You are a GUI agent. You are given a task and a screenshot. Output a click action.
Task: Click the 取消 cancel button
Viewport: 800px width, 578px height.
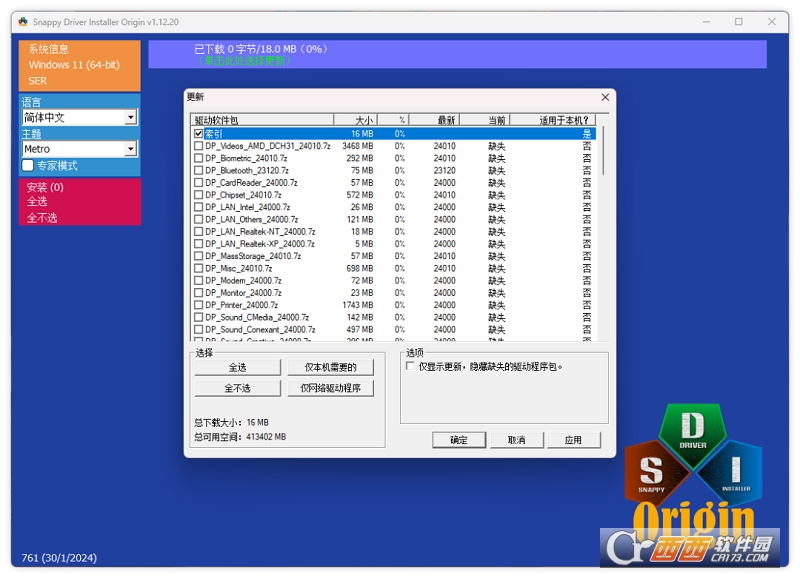coord(516,440)
